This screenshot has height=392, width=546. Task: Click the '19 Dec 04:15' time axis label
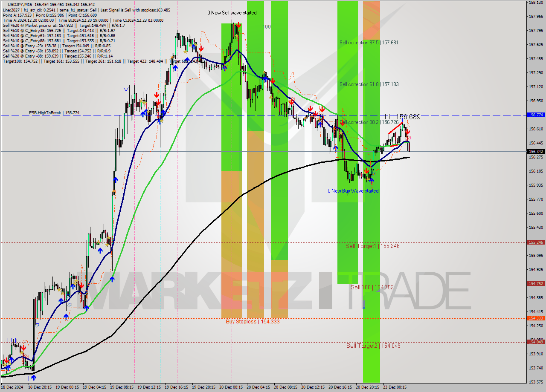tap(94, 388)
